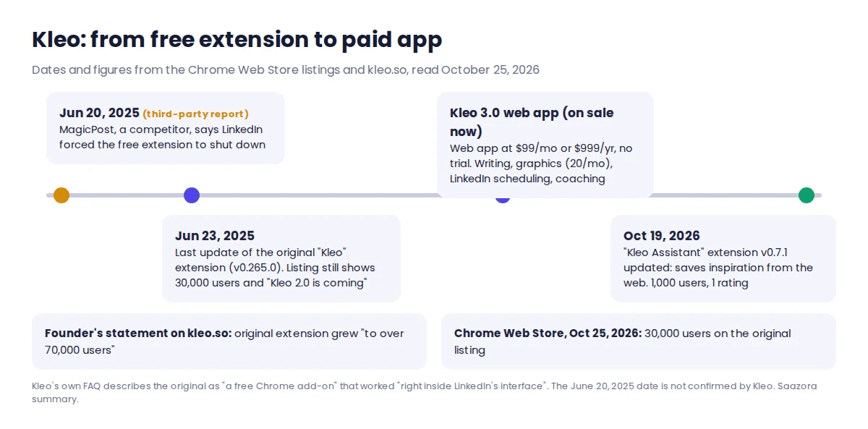
Task: Click the line "updated: saves inspiration from the"
Action: coord(718,268)
